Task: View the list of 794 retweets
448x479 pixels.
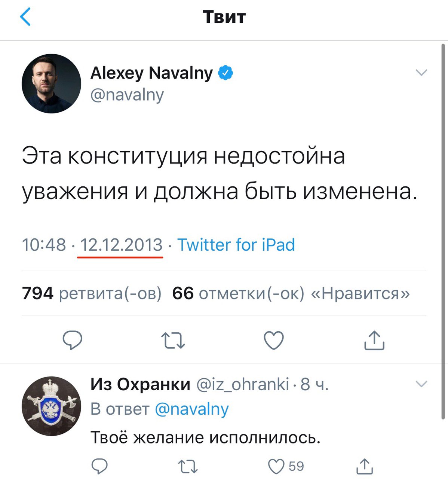Action: tap(92, 293)
